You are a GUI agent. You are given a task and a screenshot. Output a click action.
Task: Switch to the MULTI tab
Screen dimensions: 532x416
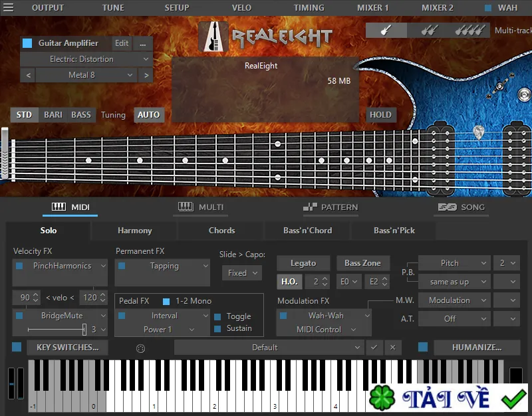(201, 207)
